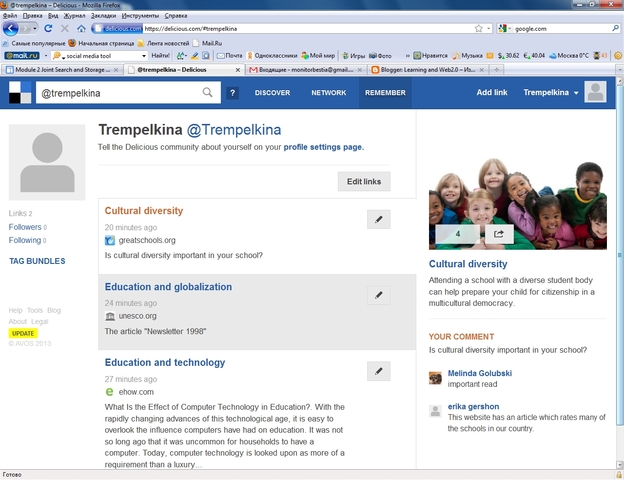Open TAG BUNDLES
Viewport: 624px width, 480px height.
[37, 261]
